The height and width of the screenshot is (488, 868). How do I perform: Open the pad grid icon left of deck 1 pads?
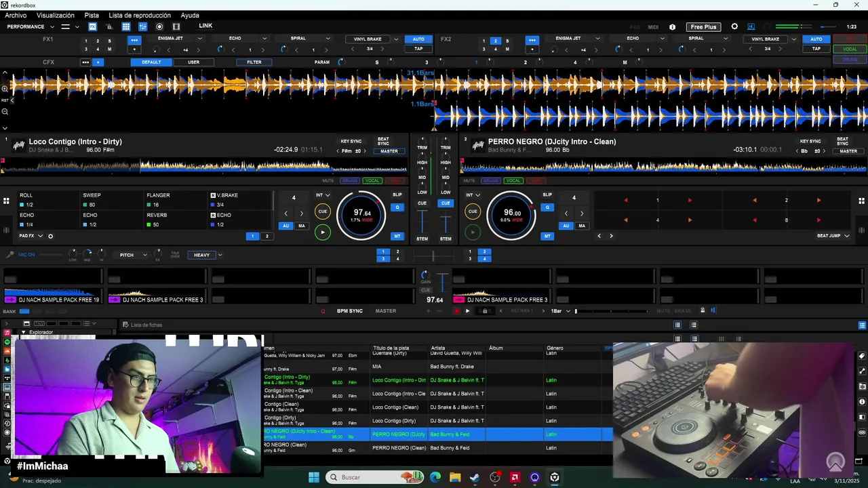pyautogui.click(x=6, y=201)
